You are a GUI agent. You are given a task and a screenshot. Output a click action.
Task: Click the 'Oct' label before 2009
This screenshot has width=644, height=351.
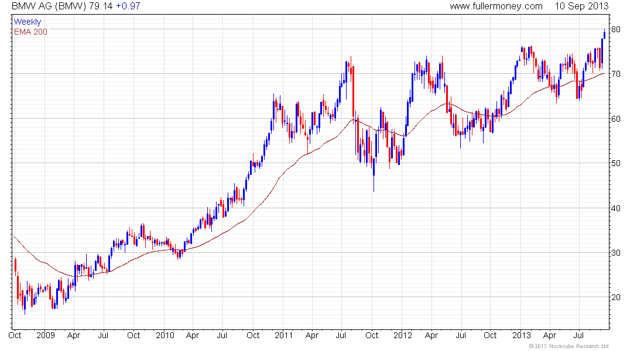pyautogui.click(x=15, y=335)
